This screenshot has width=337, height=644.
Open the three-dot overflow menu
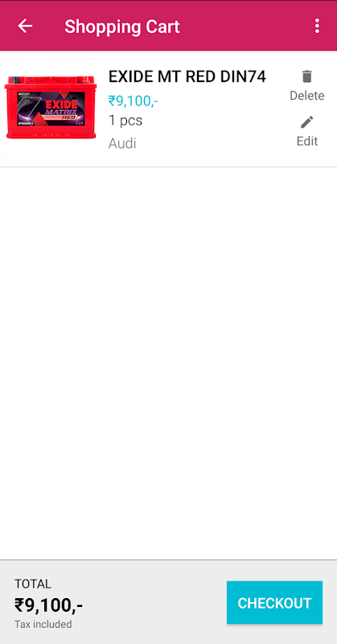click(317, 26)
